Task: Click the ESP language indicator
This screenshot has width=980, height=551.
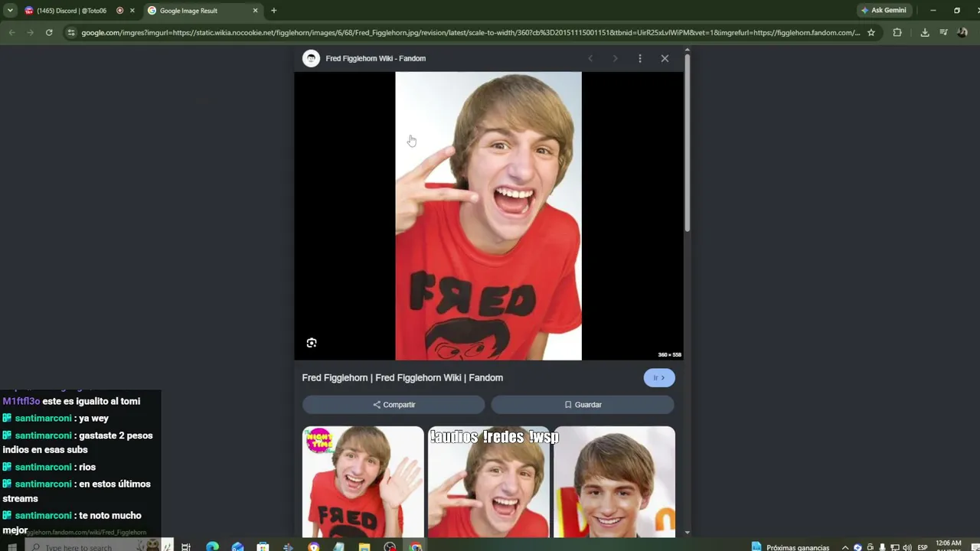Action: [923, 547]
